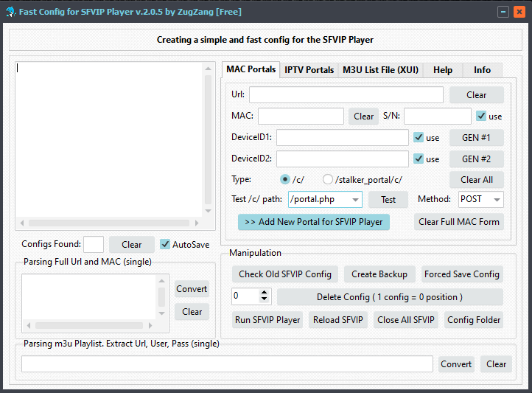Focus the m3u Playlist input field
532x393 pixels.
click(228, 364)
